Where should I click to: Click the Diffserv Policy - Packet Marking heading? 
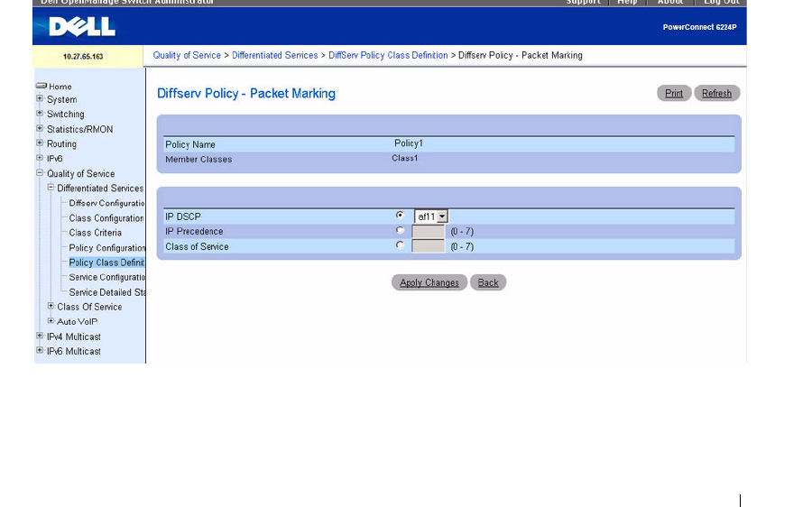pos(246,93)
